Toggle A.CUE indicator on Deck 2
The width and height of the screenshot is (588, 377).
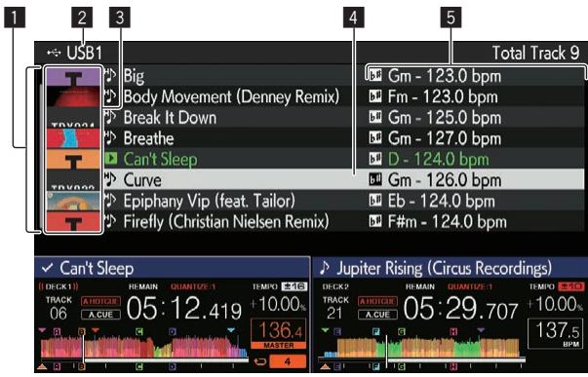coord(377,315)
